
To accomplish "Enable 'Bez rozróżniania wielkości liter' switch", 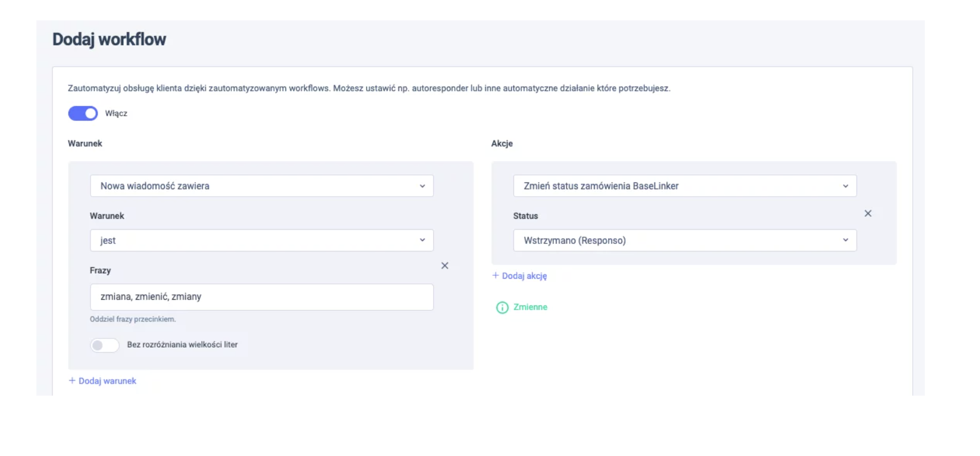I will click(104, 345).
